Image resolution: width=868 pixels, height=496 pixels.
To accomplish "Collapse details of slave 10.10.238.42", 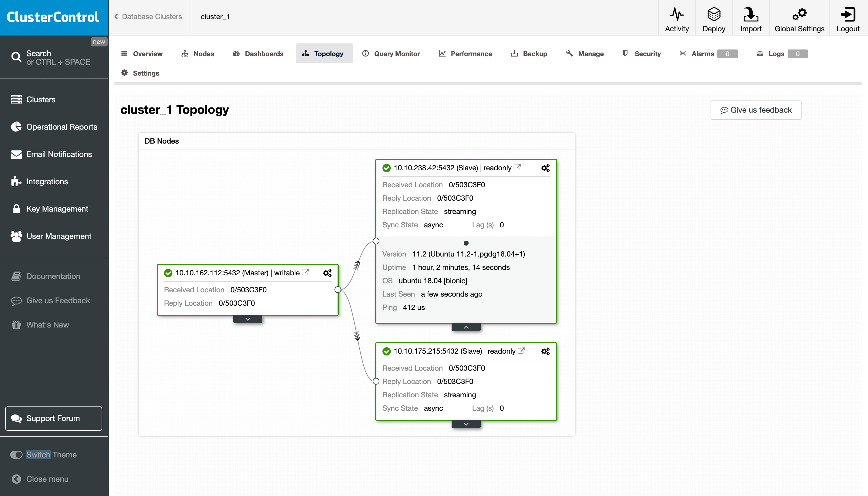I will tap(466, 327).
